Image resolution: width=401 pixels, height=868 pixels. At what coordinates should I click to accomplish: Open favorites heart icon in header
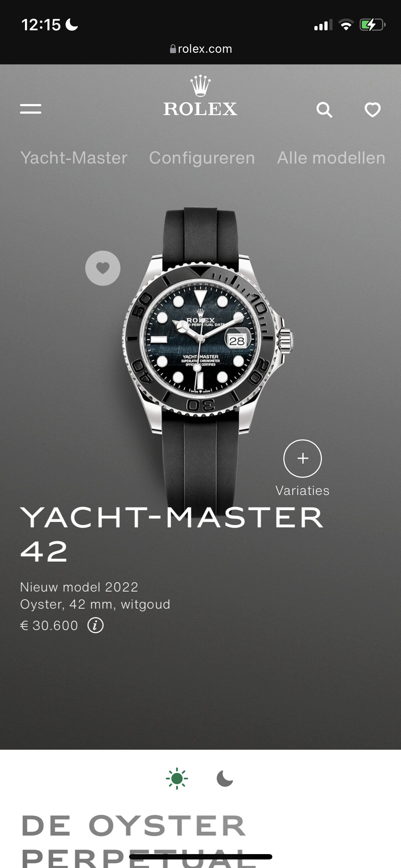(372, 110)
